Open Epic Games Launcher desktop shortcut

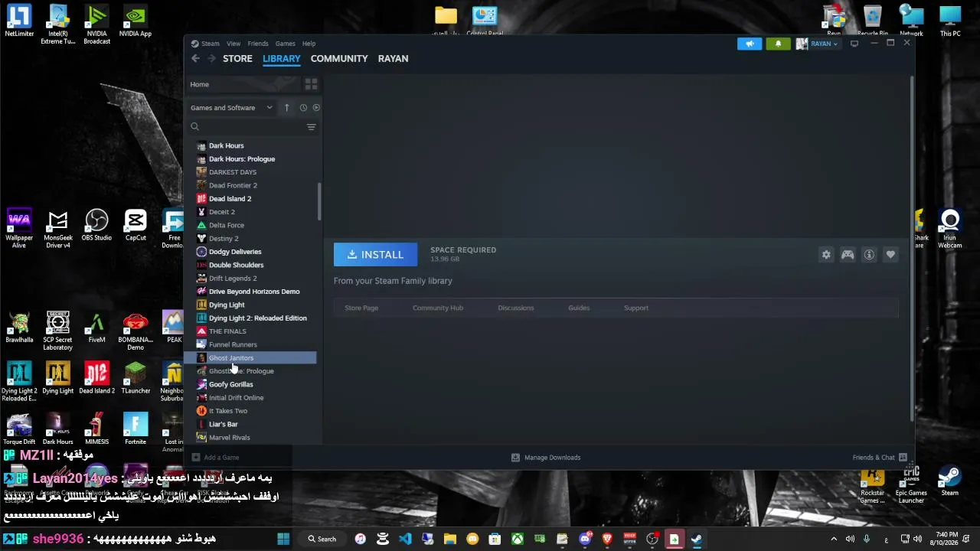point(911,484)
